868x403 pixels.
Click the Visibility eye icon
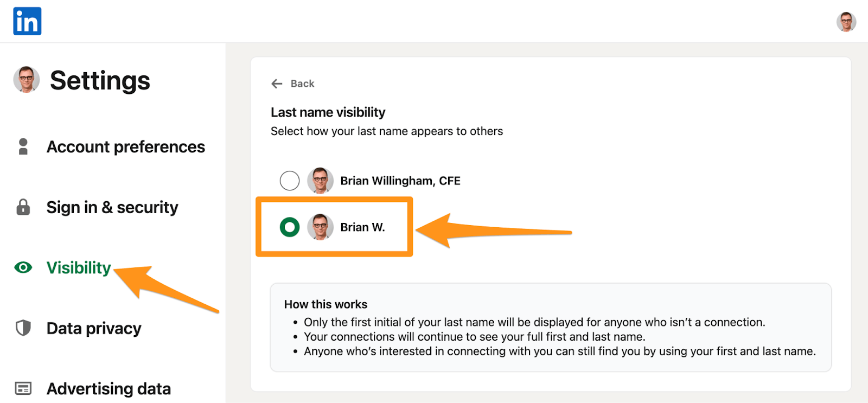pos(23,267)
